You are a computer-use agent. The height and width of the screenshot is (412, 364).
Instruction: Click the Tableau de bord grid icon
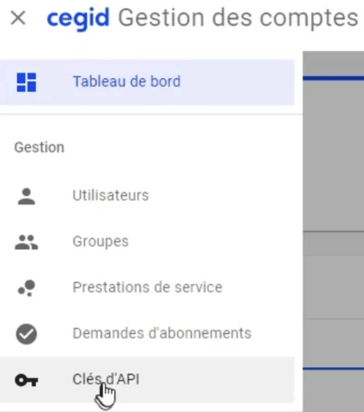tap(26, 82)
